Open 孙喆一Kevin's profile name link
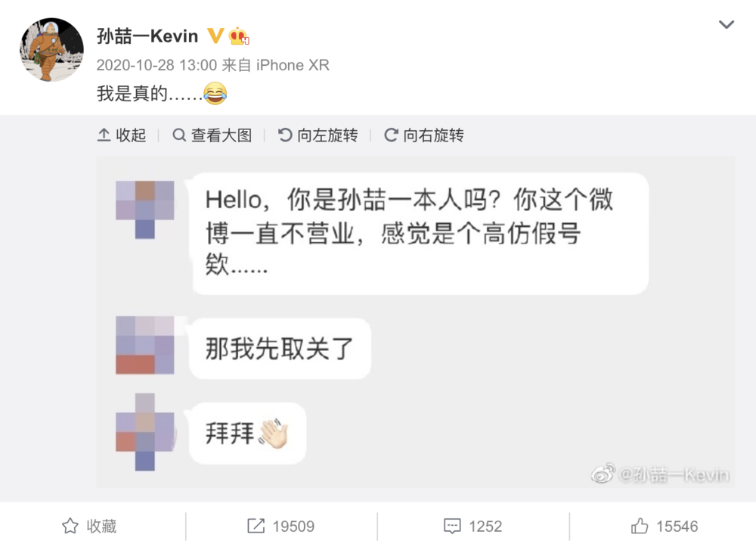 (x=147, y=36)
